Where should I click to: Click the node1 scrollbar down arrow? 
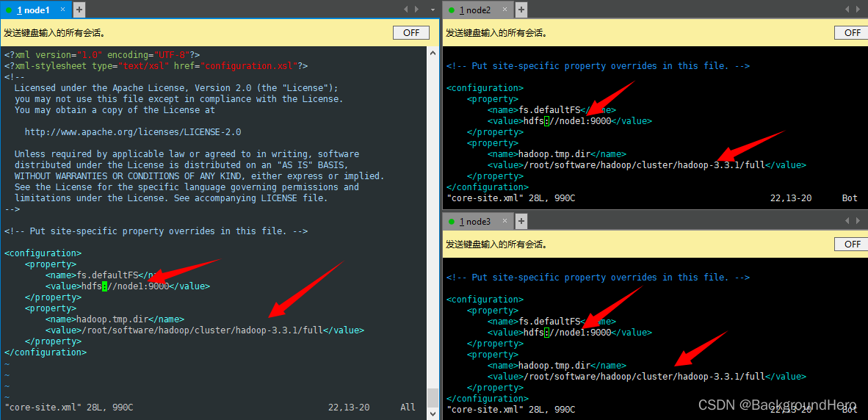coord(433,413)
